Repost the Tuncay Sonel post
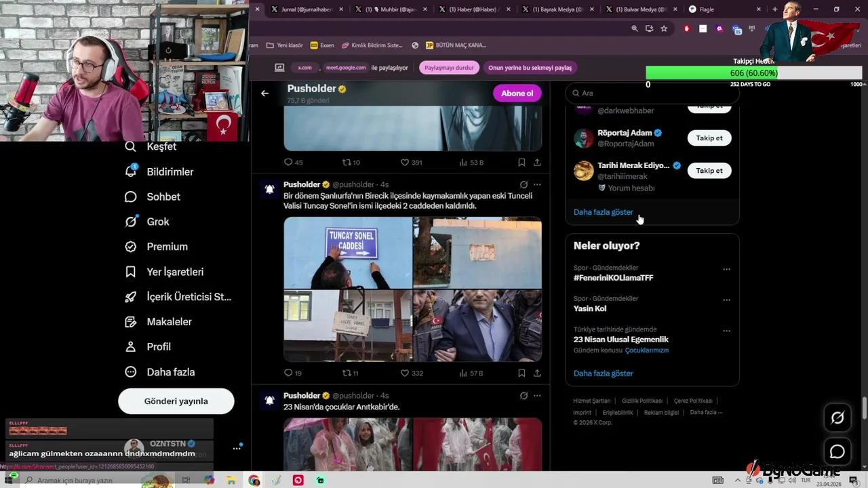 click(x=351, y=373)
